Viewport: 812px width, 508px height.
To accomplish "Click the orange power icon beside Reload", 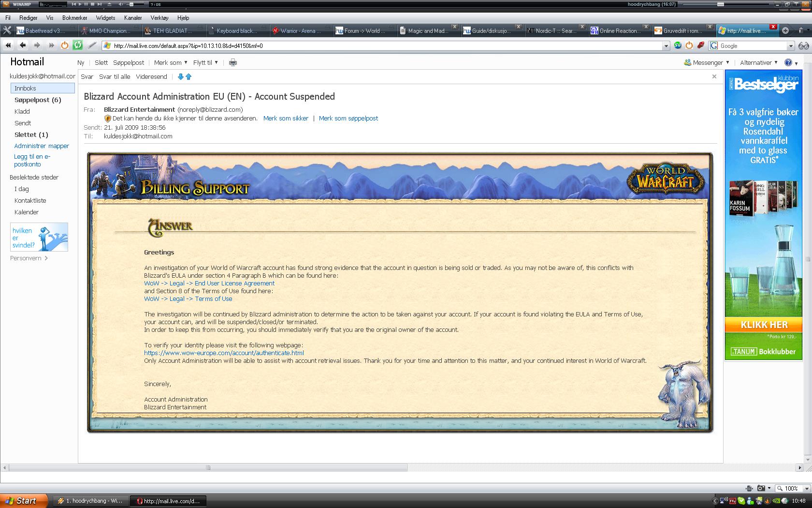I will [65, 45].
